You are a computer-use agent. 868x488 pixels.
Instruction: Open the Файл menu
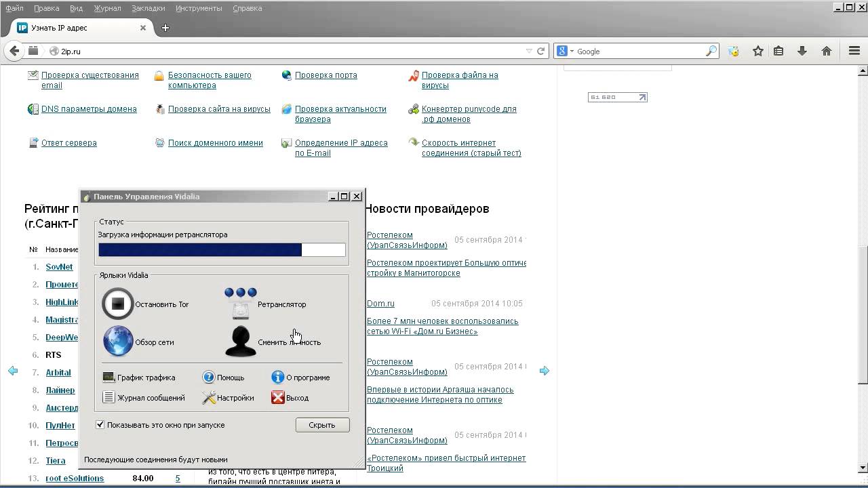[x=14, y=8]
